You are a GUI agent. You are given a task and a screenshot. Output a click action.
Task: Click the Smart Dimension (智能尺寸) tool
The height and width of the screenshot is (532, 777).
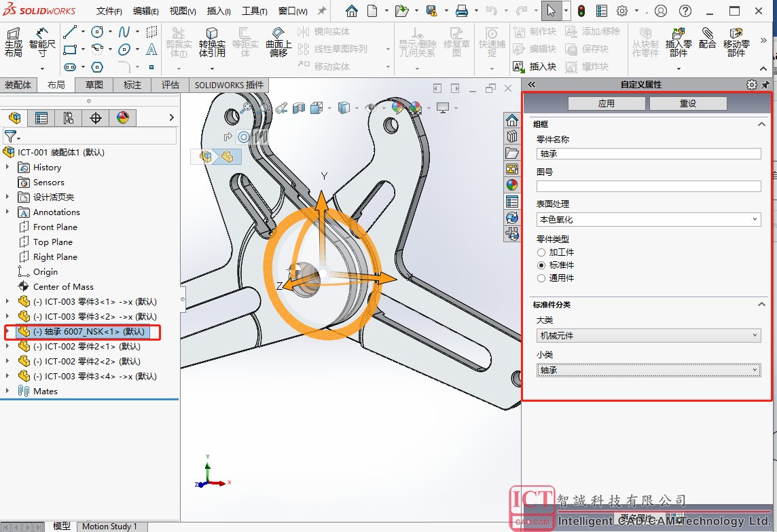(42, 42)
